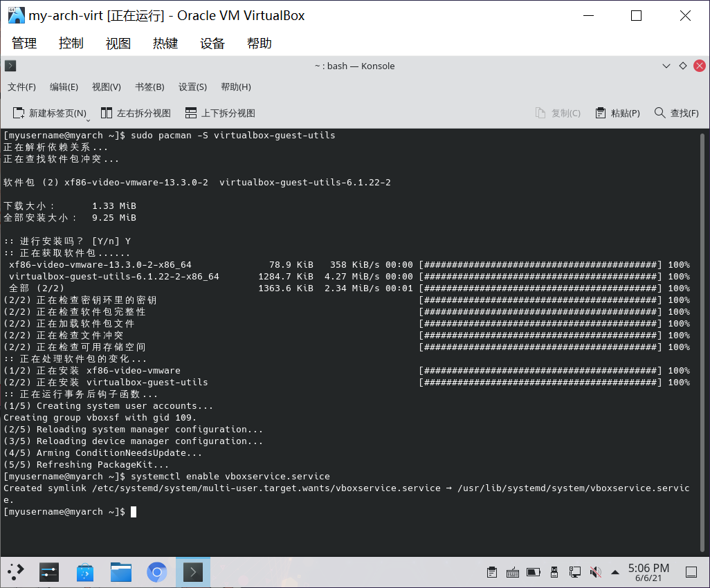
Task: Open Klipper clipboard icon in system tray
Action: point(492,572)
